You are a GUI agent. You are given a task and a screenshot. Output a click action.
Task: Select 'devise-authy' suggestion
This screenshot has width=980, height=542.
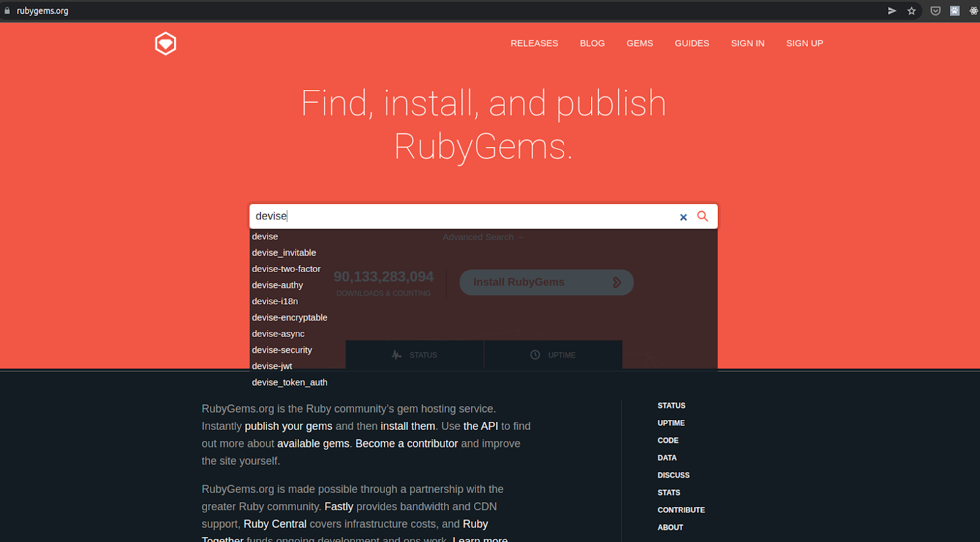277,285
